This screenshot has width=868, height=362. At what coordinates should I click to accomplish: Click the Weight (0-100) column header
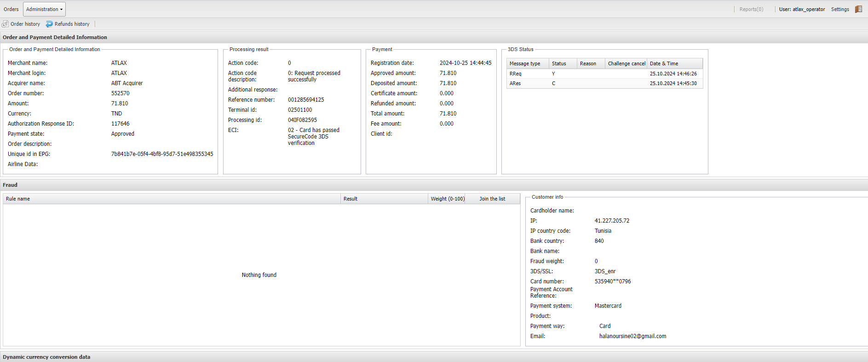(x=447, y=199)
